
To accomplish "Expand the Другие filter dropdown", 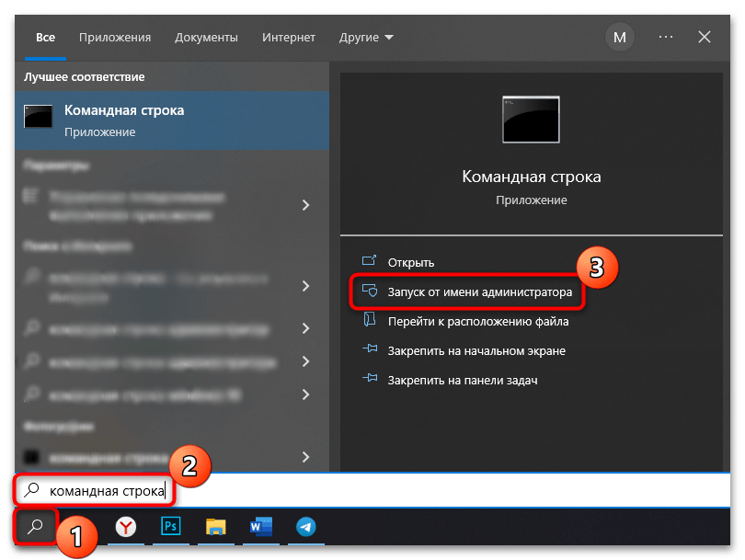I will 365,38.
